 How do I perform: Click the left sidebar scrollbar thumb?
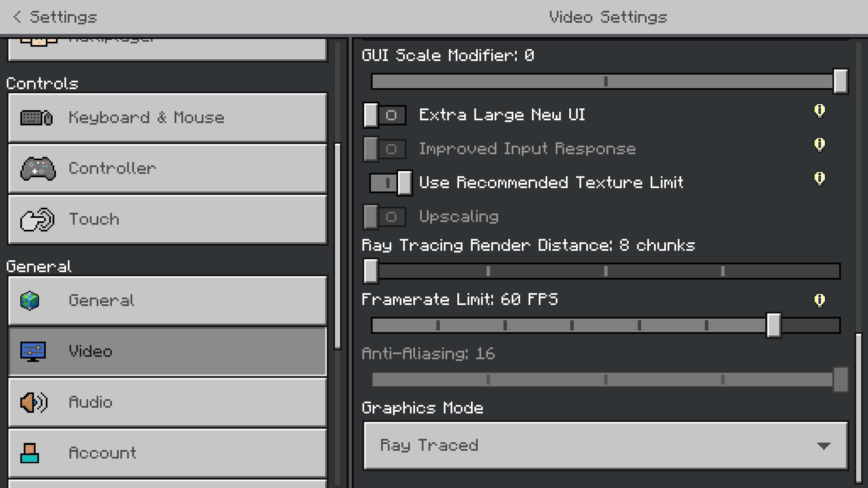coord(337,246)
